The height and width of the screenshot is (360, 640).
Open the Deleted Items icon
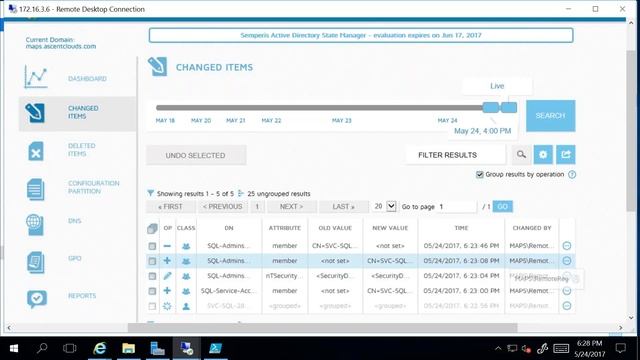36,151
